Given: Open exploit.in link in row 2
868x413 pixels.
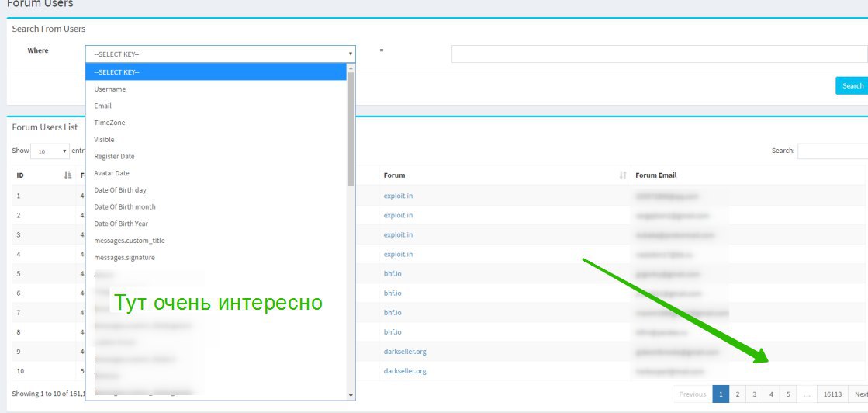Looking at the screenshot, I should coord(398,215).
